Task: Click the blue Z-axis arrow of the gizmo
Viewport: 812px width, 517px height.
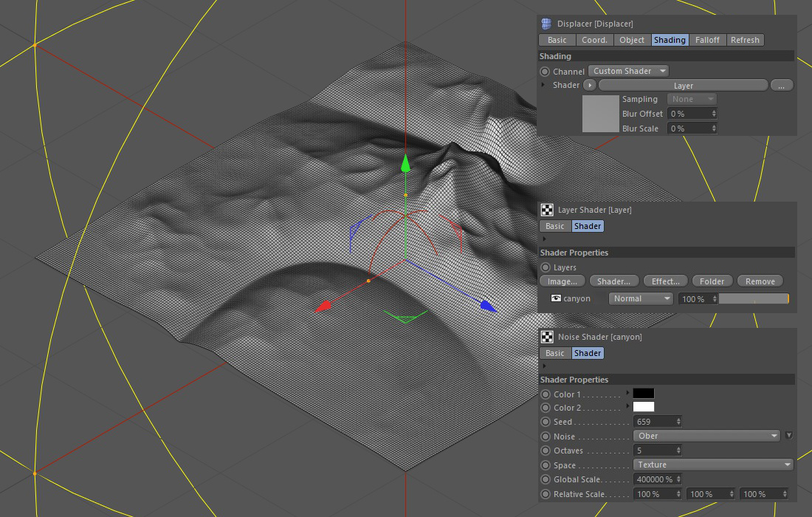Action: (x=487, y=305)
